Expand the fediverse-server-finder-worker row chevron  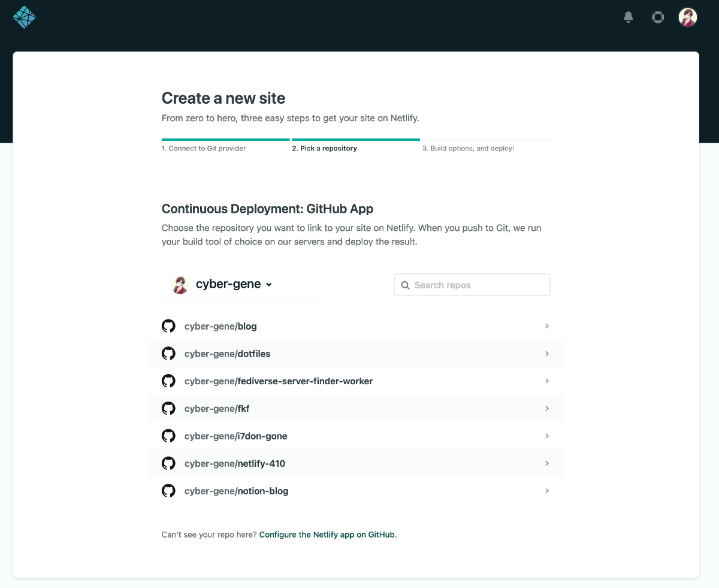[546, 381]
